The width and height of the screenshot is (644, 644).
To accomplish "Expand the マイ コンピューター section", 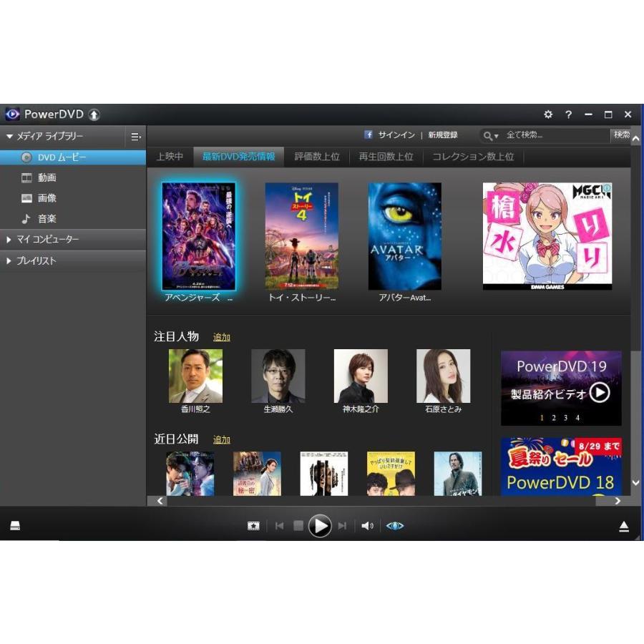I will (x=47, y=240).
